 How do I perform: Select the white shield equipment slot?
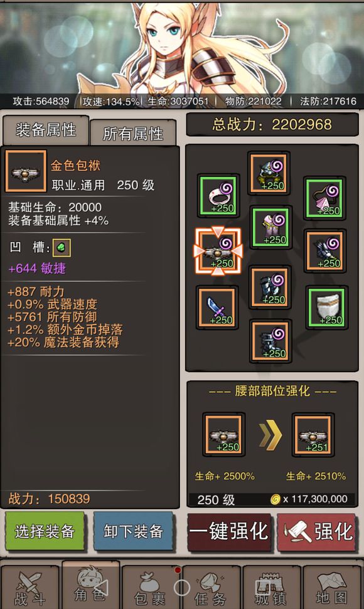tap(326, 307)
